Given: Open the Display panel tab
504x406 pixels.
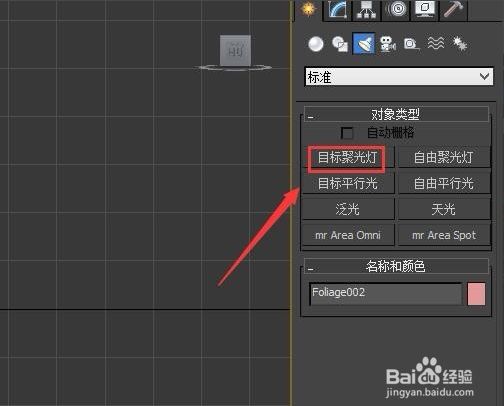Looking at the screenshot, I should (x=425, y=10).
